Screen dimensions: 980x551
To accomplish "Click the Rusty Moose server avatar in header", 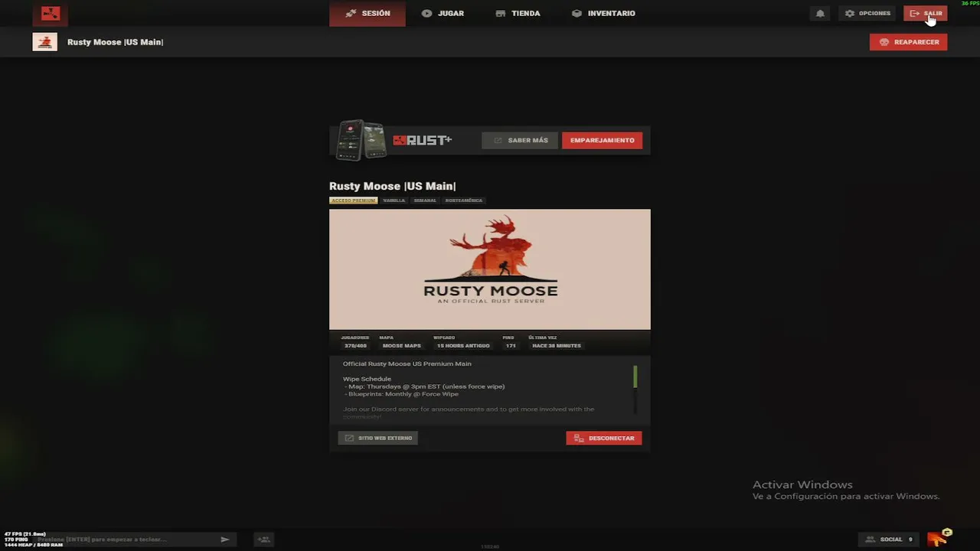I will coord(44,42).
